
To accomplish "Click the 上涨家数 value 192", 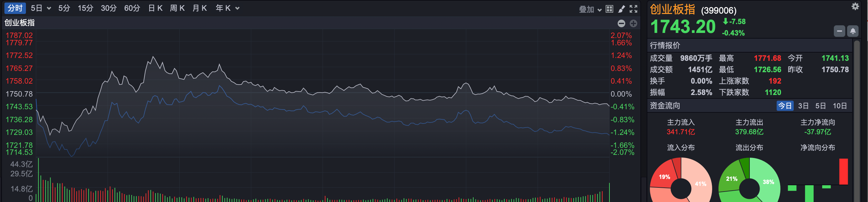I will [x=775, y=81].
